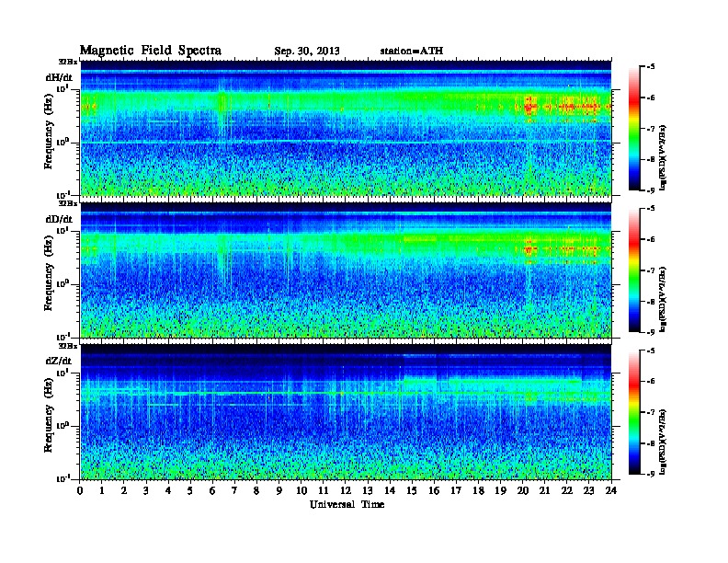Select the "dH/dt" panel label
Viewport: 728px width, 563px height.
click(59, 77)
